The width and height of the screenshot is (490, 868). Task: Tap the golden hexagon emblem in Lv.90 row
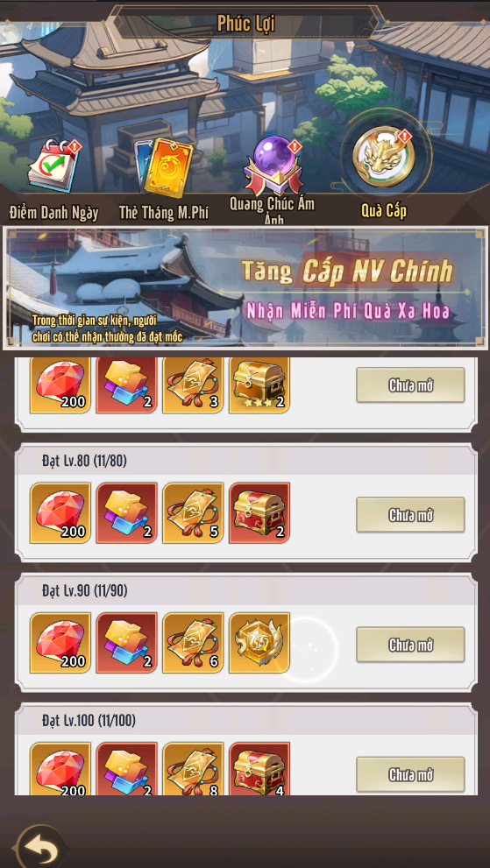pyautogui.click(x=259, y=642)
